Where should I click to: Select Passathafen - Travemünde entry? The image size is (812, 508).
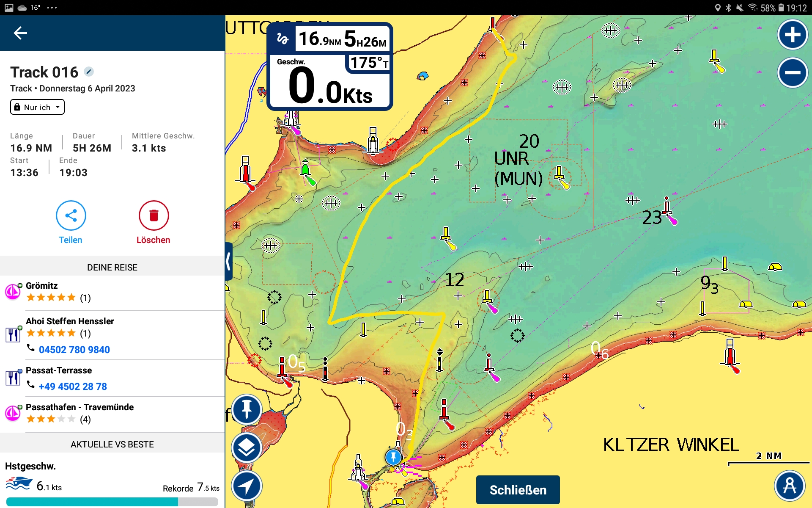click(80, 407)
